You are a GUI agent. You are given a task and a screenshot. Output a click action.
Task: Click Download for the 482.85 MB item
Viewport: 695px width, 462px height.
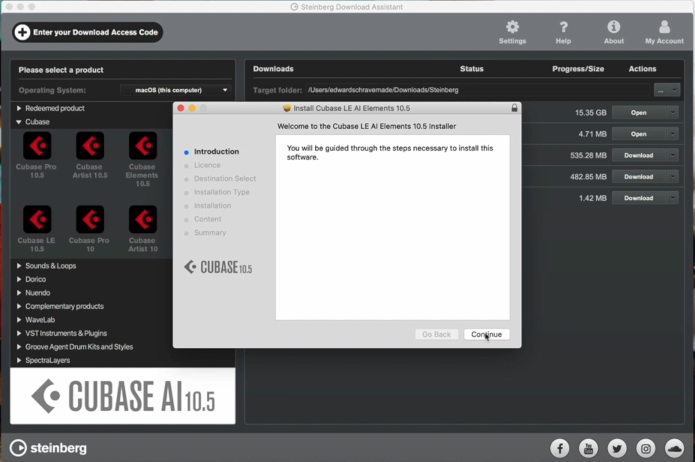click(638, 176)
